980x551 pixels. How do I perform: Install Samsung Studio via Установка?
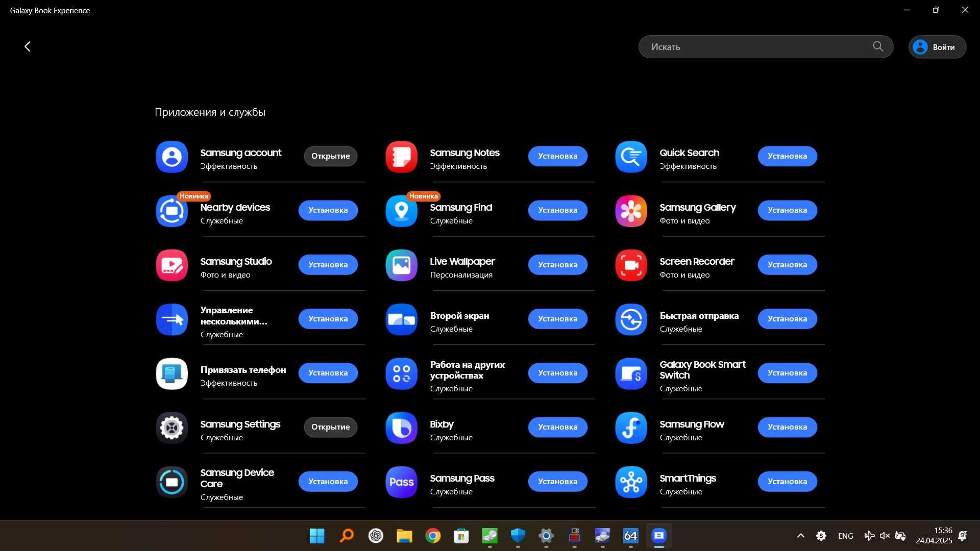click(x=328, y=265)
